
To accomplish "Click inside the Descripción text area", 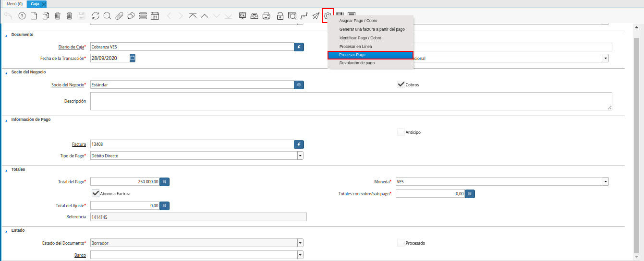I will coord(351,101).
